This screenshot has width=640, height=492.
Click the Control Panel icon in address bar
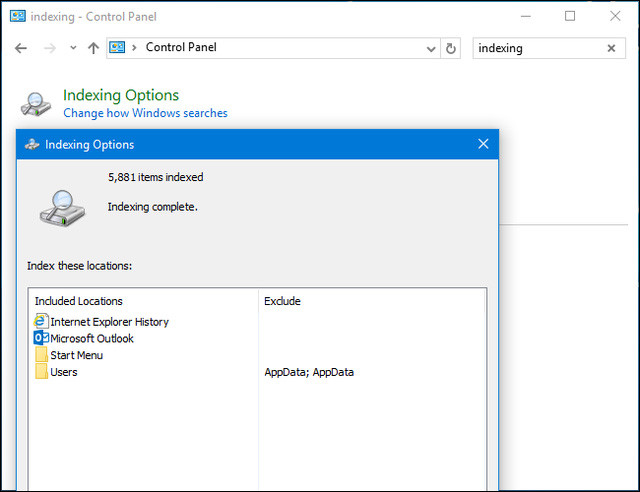pyautogui.click(x=118, y=48)
